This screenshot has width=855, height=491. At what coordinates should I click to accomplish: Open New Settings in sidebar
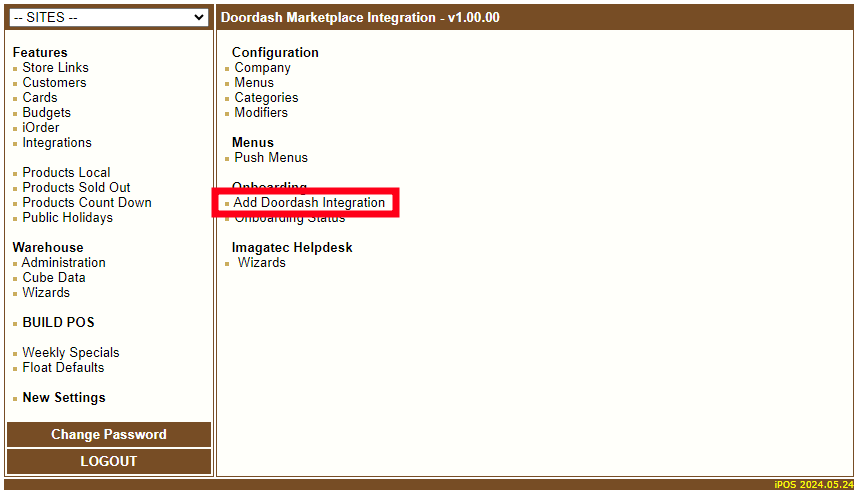[x=64, y=398]
